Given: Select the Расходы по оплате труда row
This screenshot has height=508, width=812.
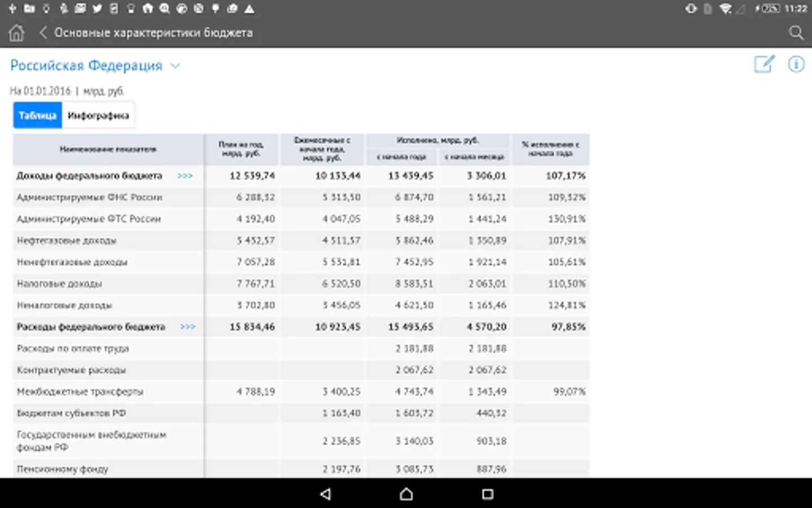Looking at the screenshot, I should tap(301, 348).
